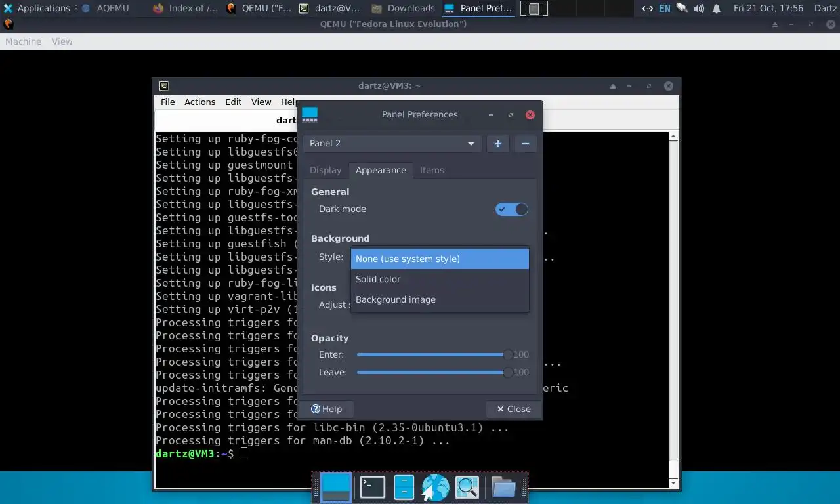
Task: Click the 'Setting up guestmount' terminal line
Action: point(224,165)
